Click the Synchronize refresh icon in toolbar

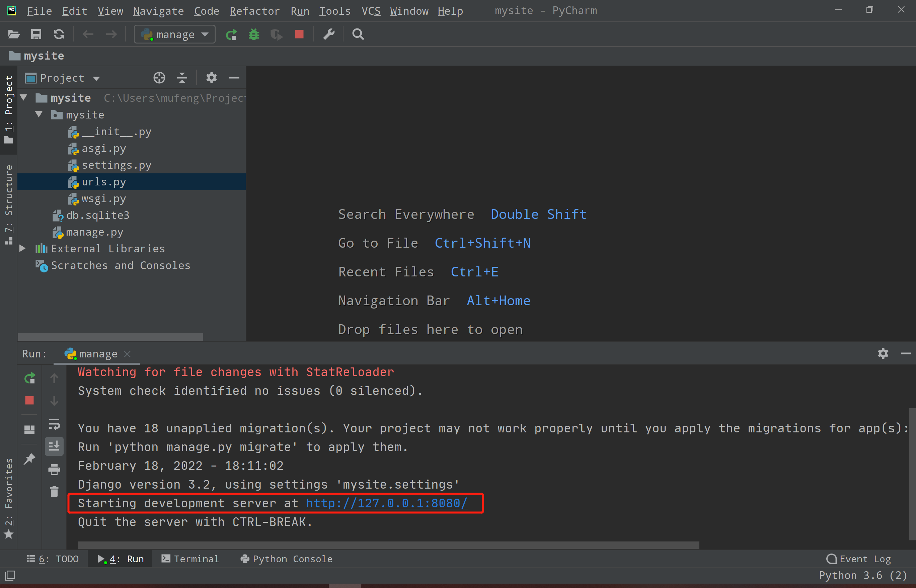pos(59,34)
